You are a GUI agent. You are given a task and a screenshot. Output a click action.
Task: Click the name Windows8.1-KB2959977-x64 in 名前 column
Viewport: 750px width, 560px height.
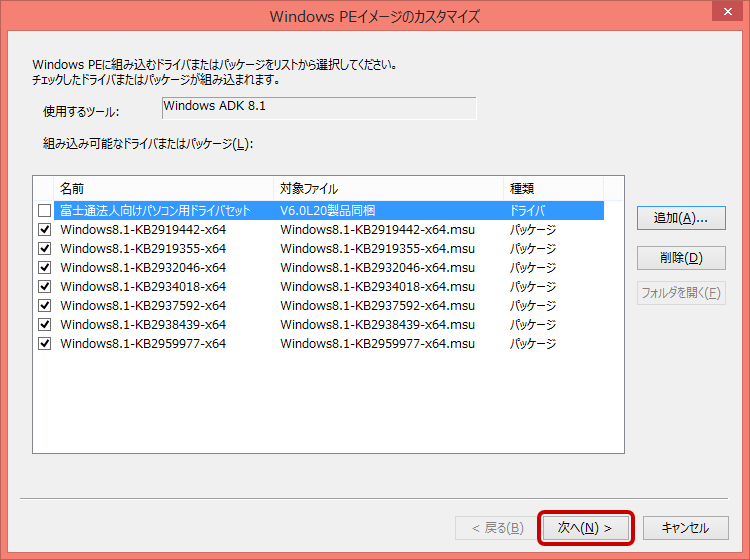coord(143,343)
